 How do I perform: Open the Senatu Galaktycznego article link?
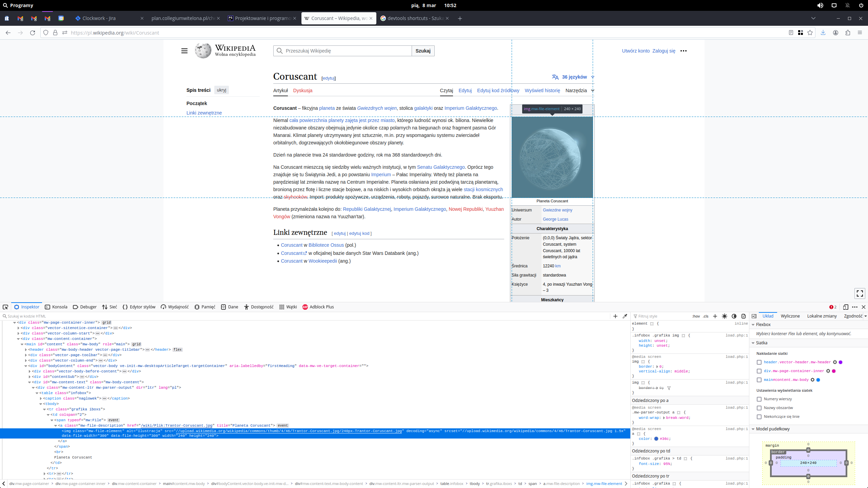440,167
